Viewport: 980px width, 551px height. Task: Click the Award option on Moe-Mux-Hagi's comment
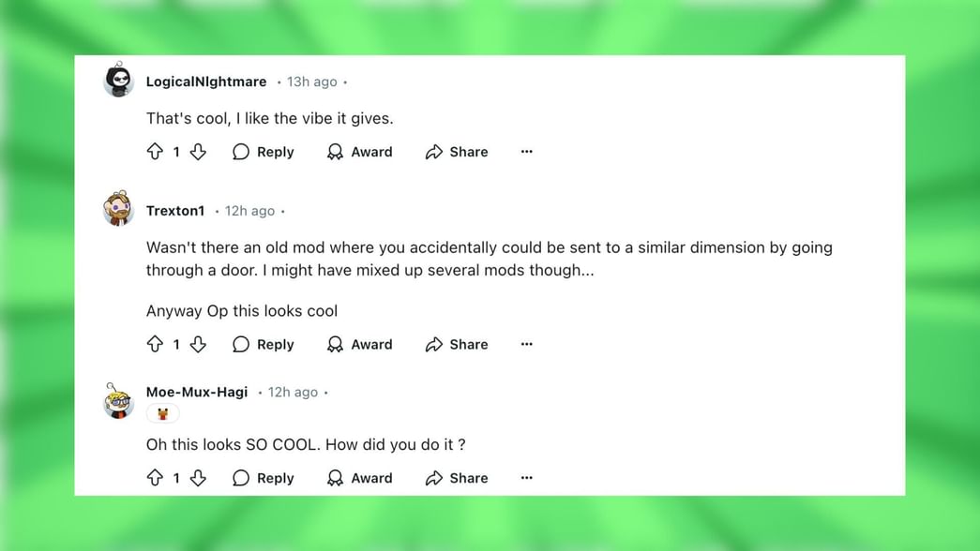(360, 478)
